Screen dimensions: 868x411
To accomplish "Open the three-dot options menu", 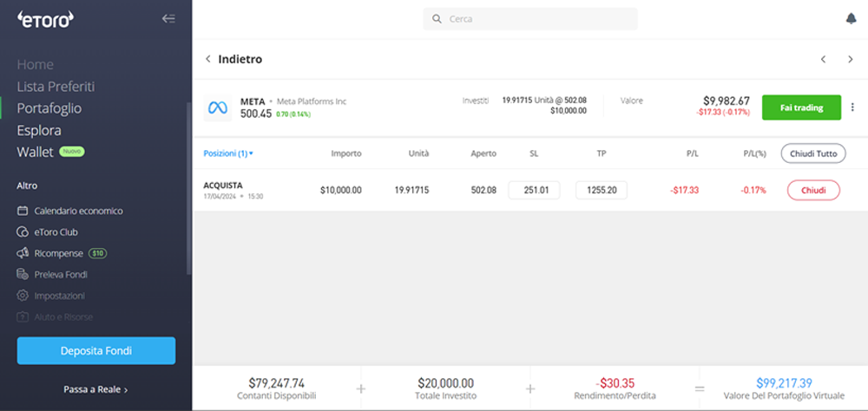I will coord(852,108).
